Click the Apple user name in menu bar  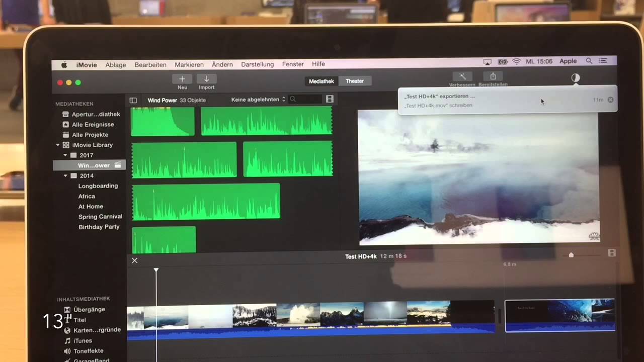tap(568, 61)
